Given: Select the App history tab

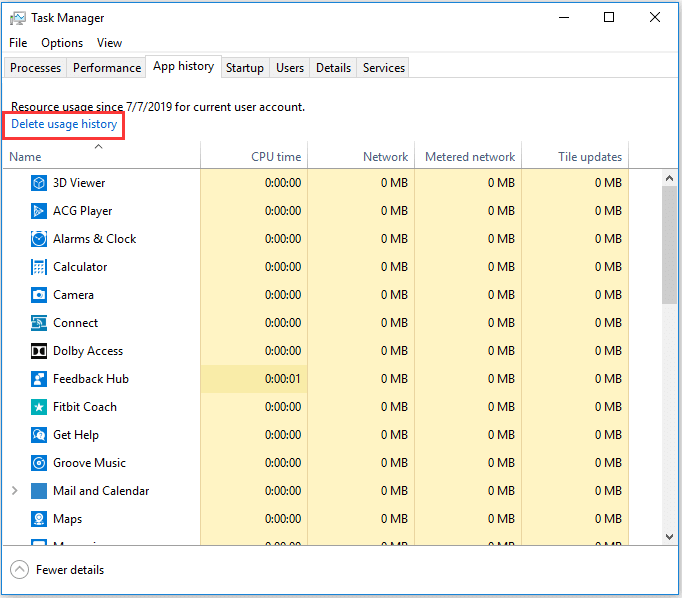Looking at the screenshot, I should [x=184, y=66].
